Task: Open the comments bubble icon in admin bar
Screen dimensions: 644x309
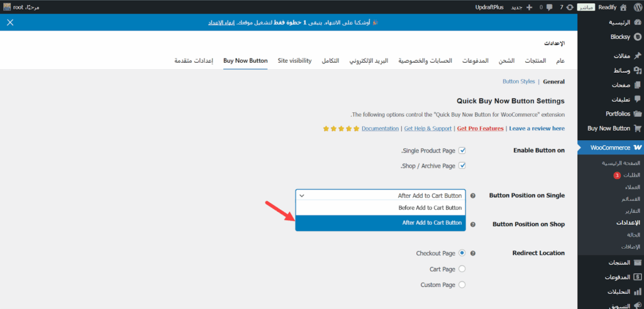Action: point(550,8)
